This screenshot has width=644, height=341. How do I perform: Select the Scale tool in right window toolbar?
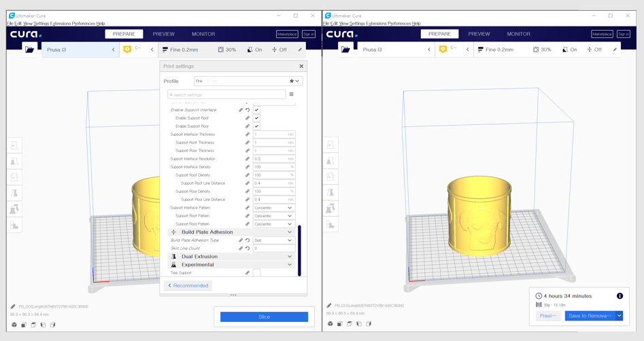tap(331, 161)
